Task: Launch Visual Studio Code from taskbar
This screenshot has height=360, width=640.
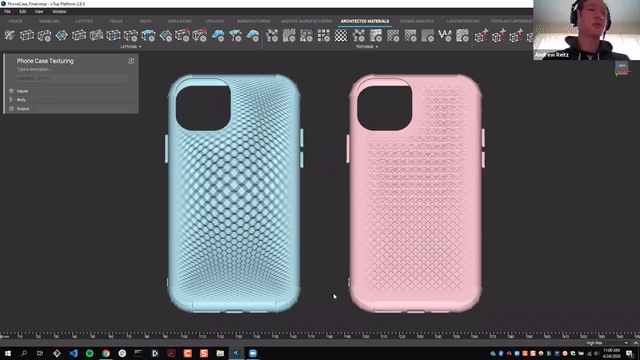Action: pos(73,353)
